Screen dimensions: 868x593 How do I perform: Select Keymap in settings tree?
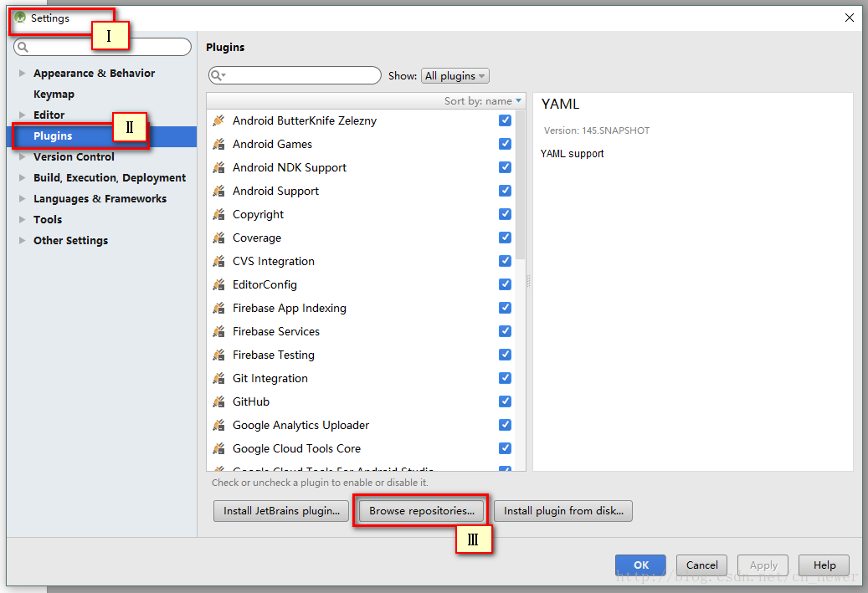pyautogui.click(x=54, y=94)
